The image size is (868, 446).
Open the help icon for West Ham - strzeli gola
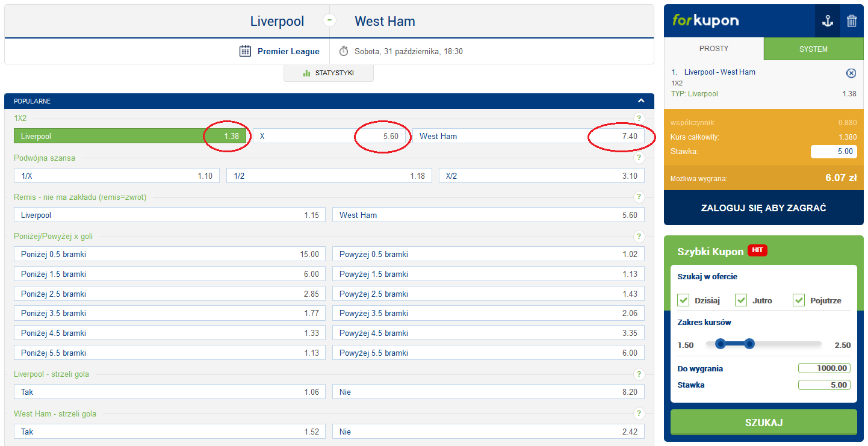tap(639, 413)
